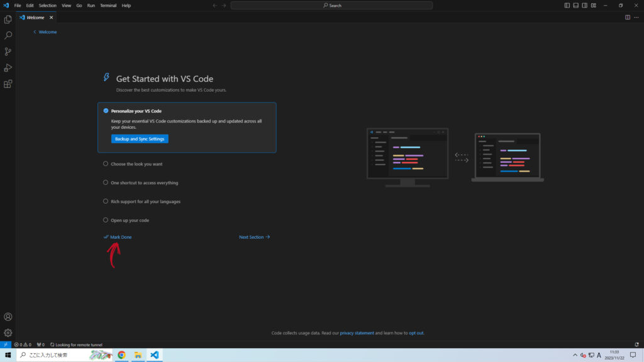Open the File menu
Viewport: 644px width, 362px height.
tap(18, 5)
